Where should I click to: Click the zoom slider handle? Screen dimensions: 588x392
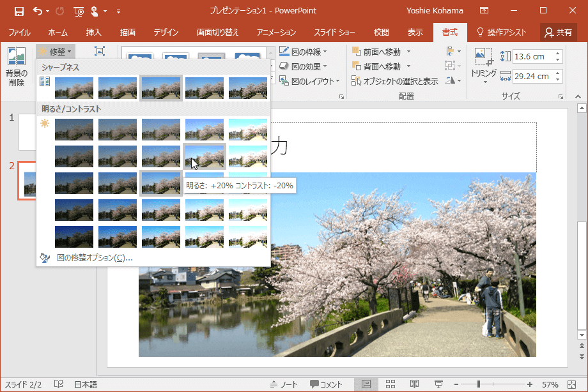(x=479, y=384)
